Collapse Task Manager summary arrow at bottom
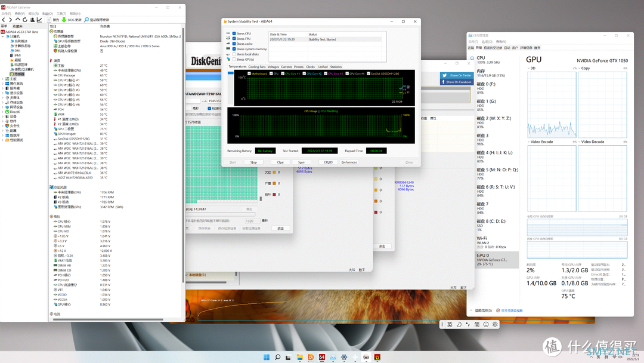This screenshot has width=644, height=363. pyautogui.click(x=471, y=311)
